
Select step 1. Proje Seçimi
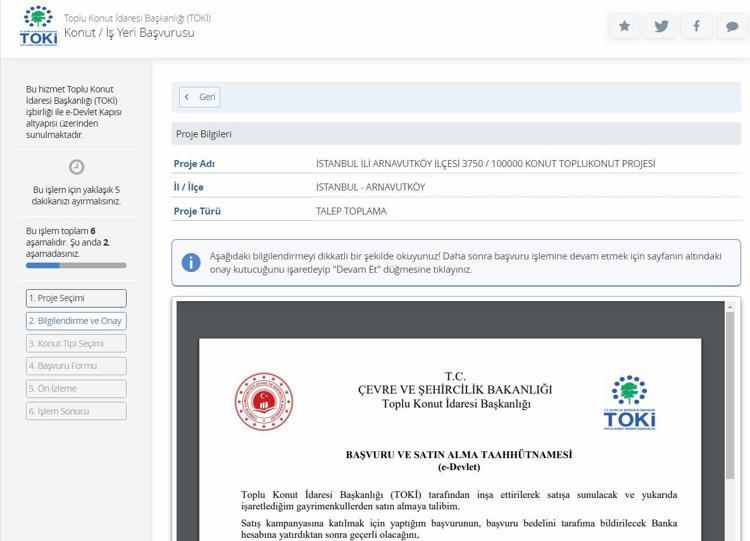pos(76,298)
